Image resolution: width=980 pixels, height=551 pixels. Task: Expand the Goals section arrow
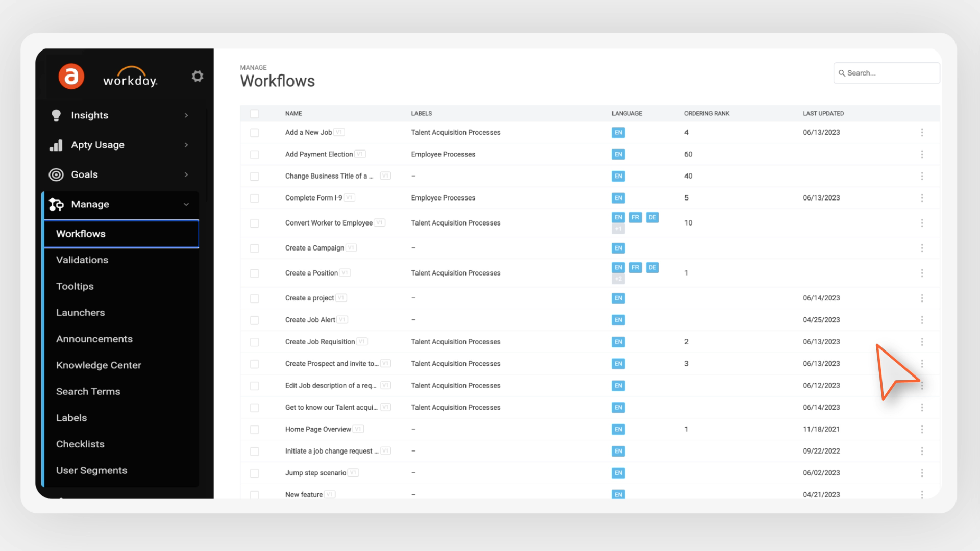click(186, 175)
